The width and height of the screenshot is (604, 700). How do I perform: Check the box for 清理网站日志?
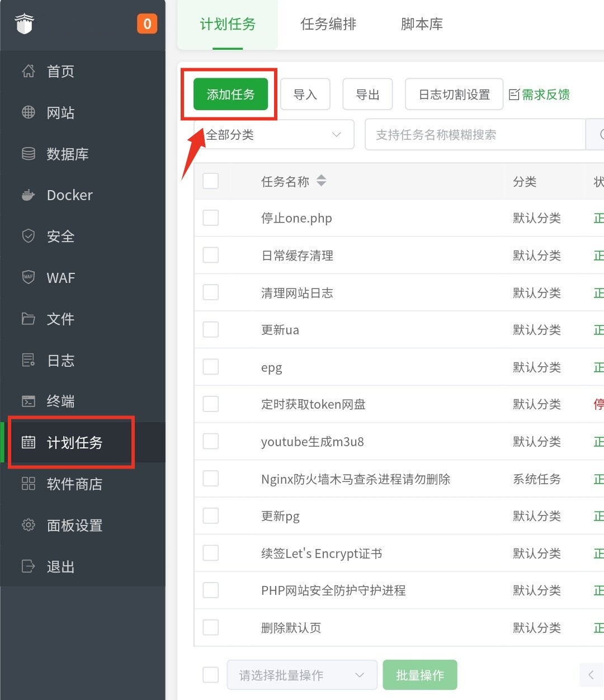point(211,292)
